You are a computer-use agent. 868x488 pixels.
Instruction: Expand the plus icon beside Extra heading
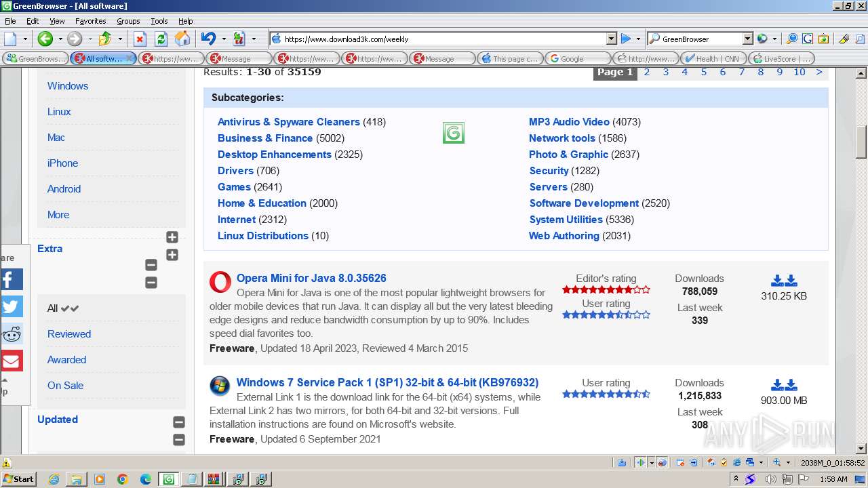click(172, 255)
